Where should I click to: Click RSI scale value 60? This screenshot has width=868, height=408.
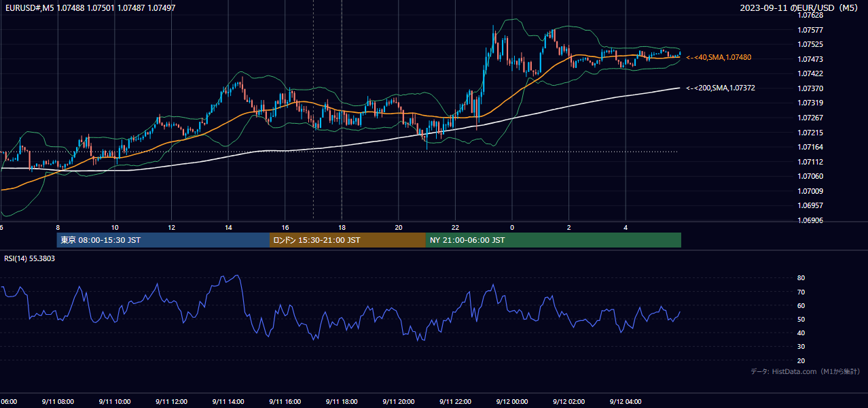click(801, 305)
